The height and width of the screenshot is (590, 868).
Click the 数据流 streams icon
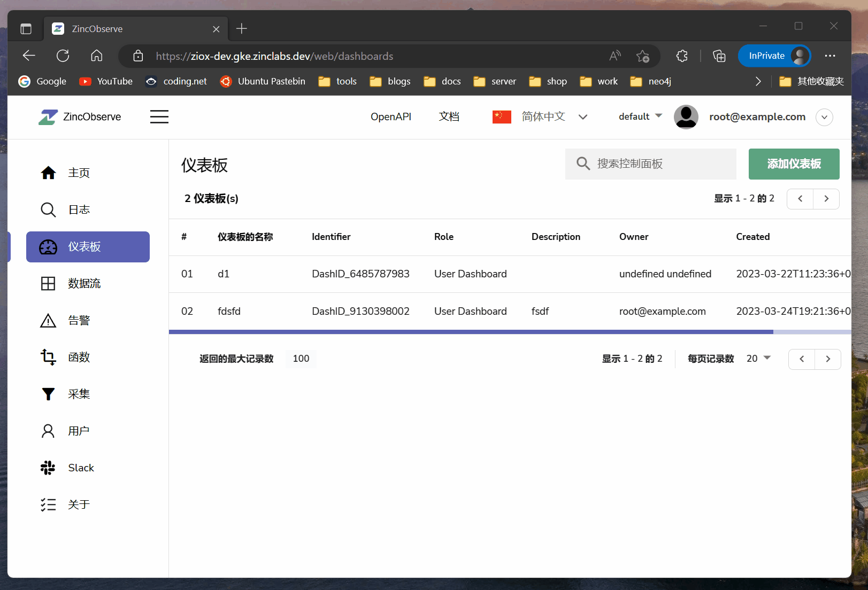coord(48,283)
